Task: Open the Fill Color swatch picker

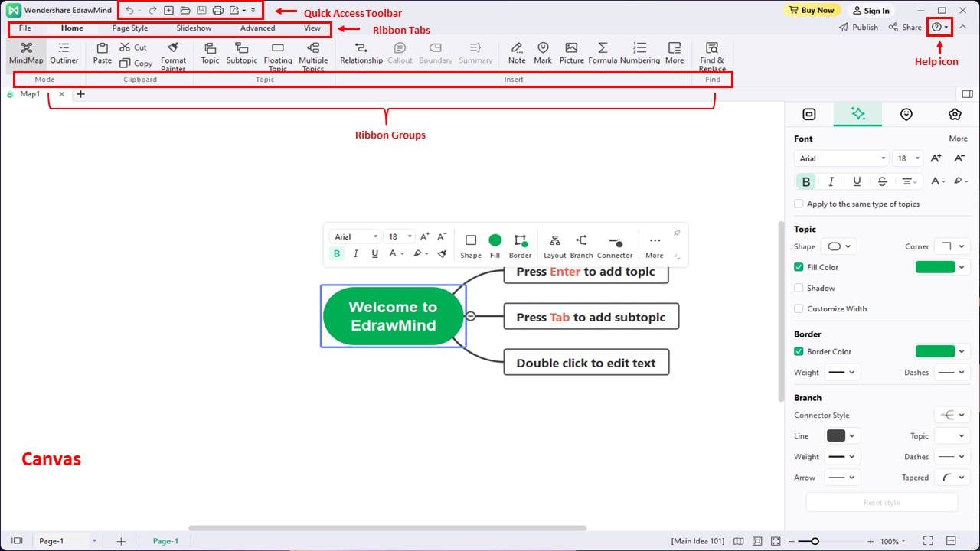Action: point(942,267)
